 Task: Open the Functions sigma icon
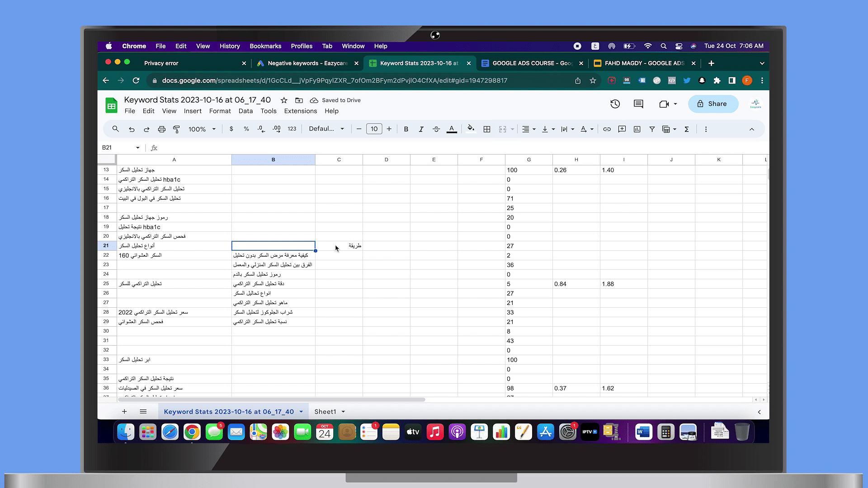pyautogui.click(x=686, y=129)
